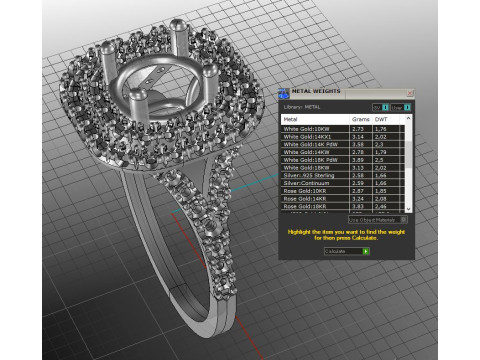Select the Rose Gold:10KR row
Screen dimensions: 480x360
(343, 191)
